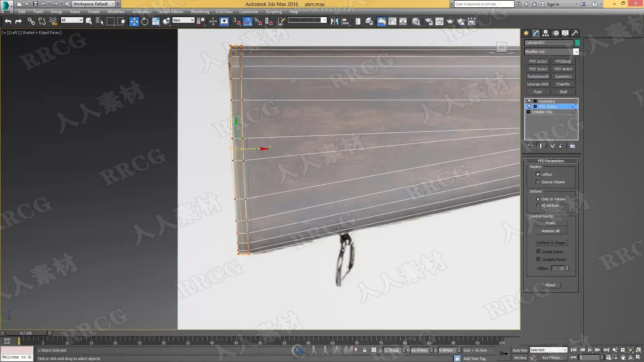Click the Select and Link icon

[x=31, y=22]
